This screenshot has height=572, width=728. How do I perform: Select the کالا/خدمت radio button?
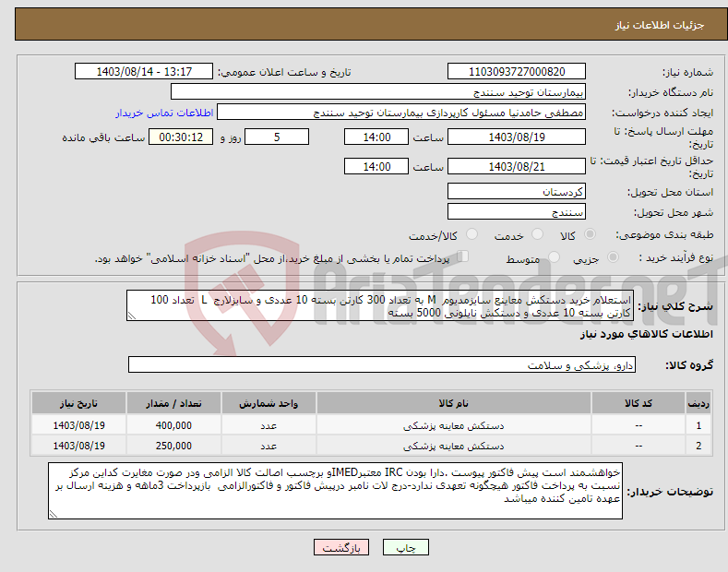pyautogui.click(x=471, y=234)
